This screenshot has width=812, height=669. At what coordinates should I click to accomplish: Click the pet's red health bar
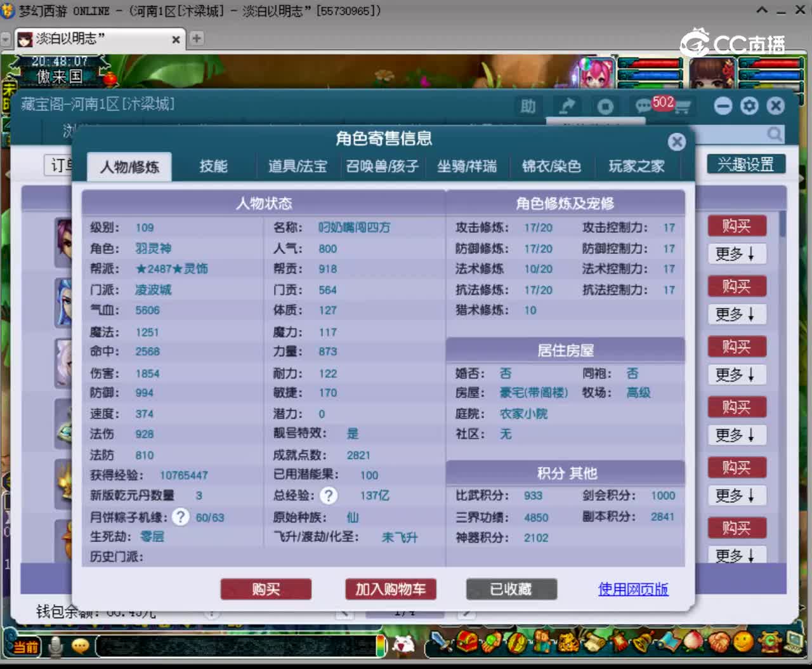(650, 63)
